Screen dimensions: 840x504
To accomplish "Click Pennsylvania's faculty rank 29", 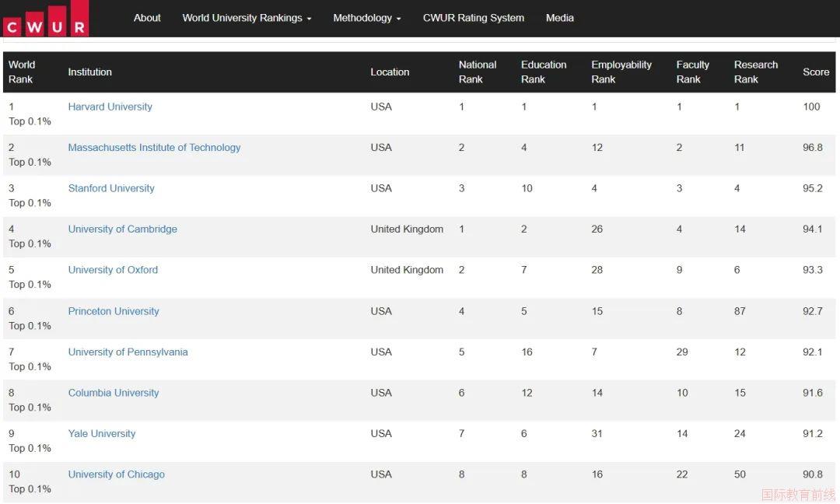I will click(682, 352).
